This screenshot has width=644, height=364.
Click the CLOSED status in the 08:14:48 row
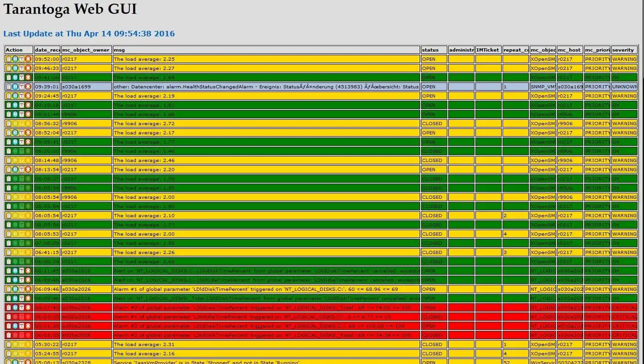click(432, 160)
